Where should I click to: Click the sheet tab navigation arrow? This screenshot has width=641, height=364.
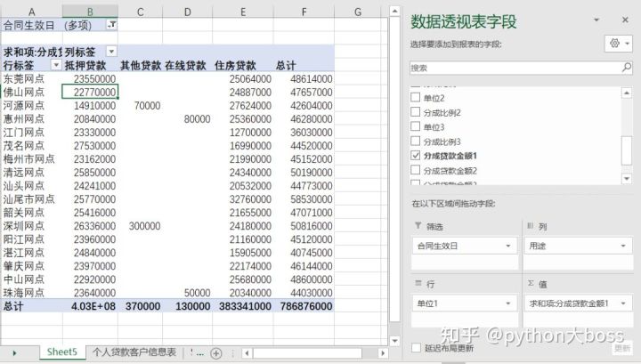click(15, 352)
